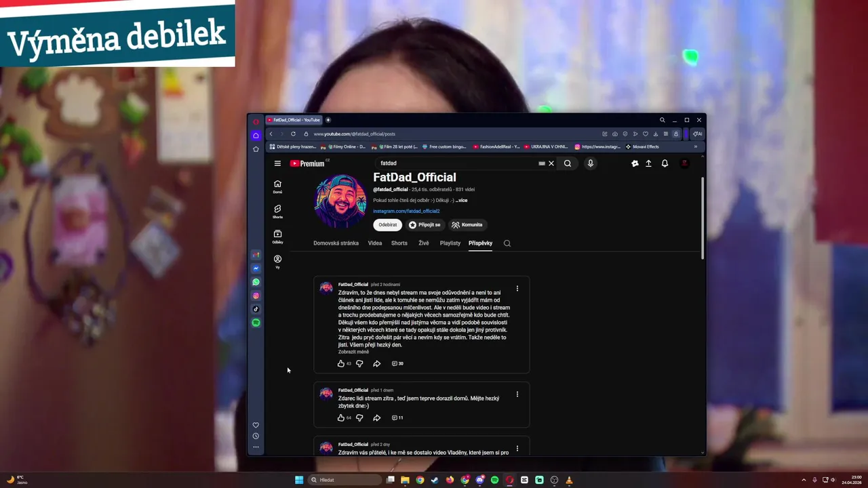Expand channel description via ...více
This screenshot has height=488, width=868.
pos(461,201)
